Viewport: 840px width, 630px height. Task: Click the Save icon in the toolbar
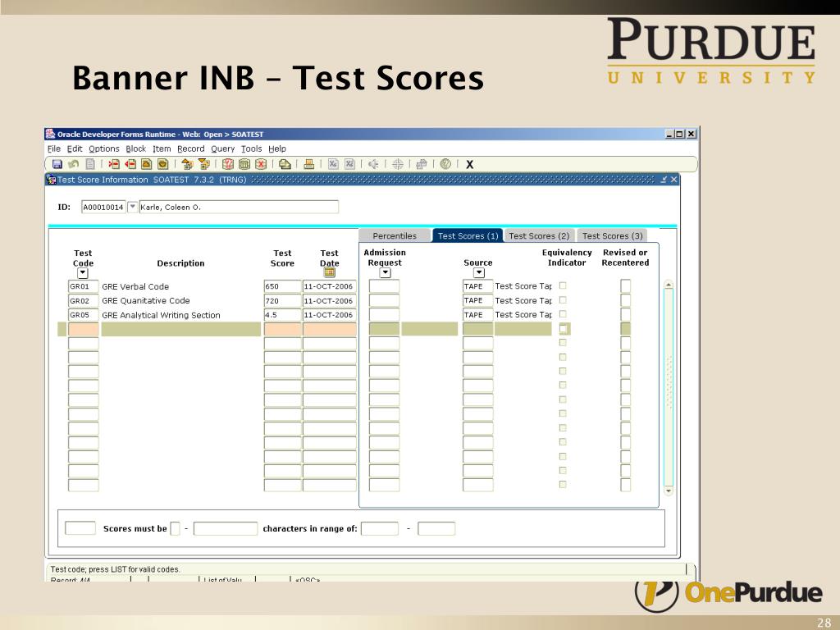57,164
